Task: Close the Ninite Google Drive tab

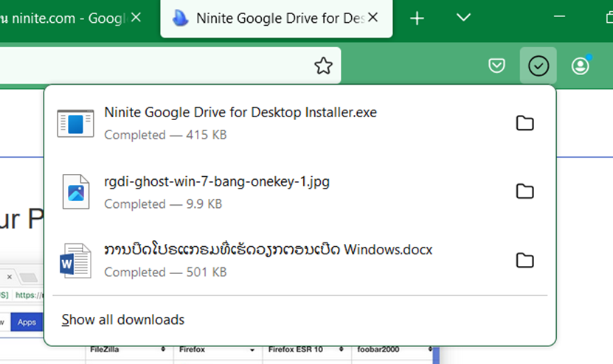Action: (x=374, y=18)
